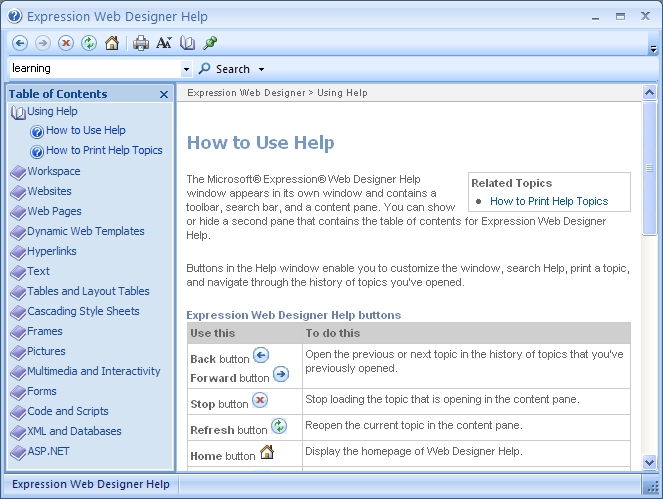Click the 'How to Use Help' page heading
663x499 pixels.
(260, 143)
